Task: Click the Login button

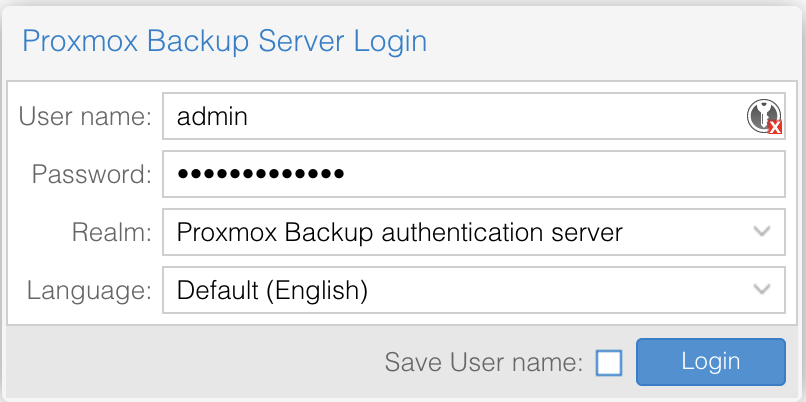Action: click(x=711, y=362)
